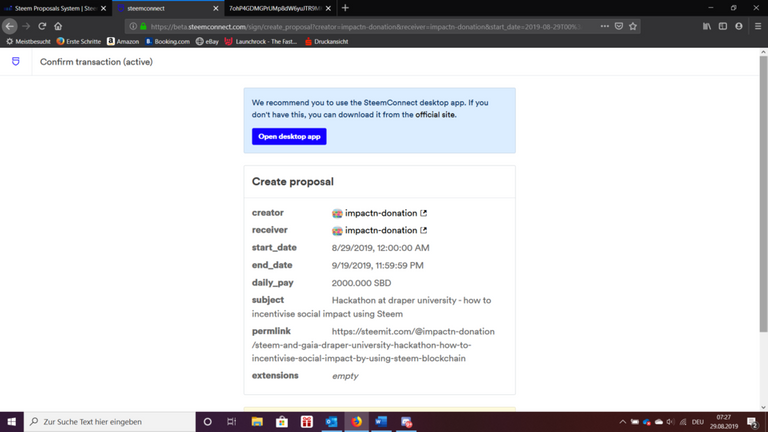Close the steemconnect tab
The width and height of the screenshot is (768, 432).
[x=216, y=8]
